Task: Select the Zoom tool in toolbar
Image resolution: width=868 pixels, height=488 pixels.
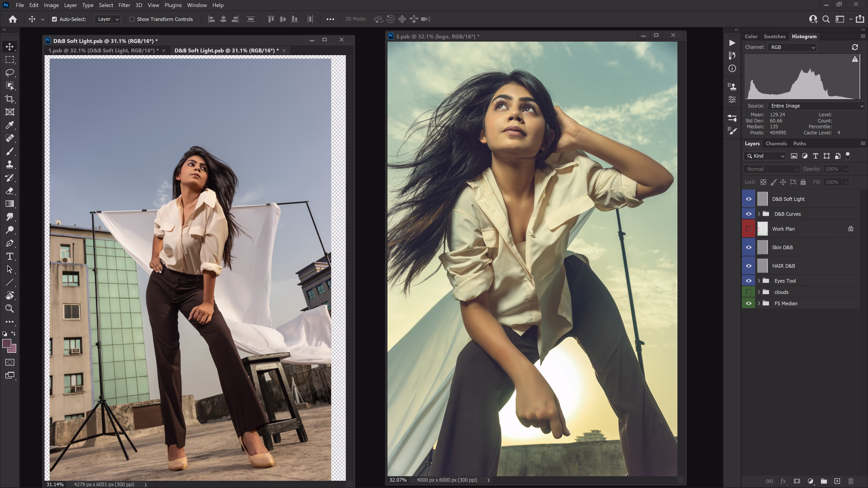Action: pyautogui.click(x=10, y=308)
